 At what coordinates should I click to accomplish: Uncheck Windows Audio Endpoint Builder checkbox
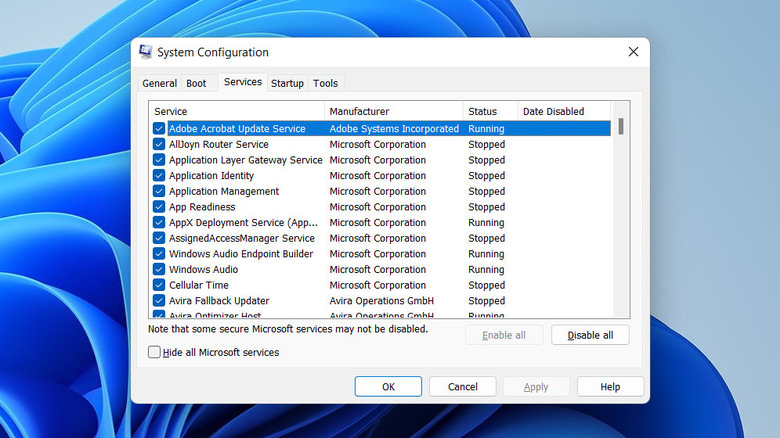coord(159,254)
